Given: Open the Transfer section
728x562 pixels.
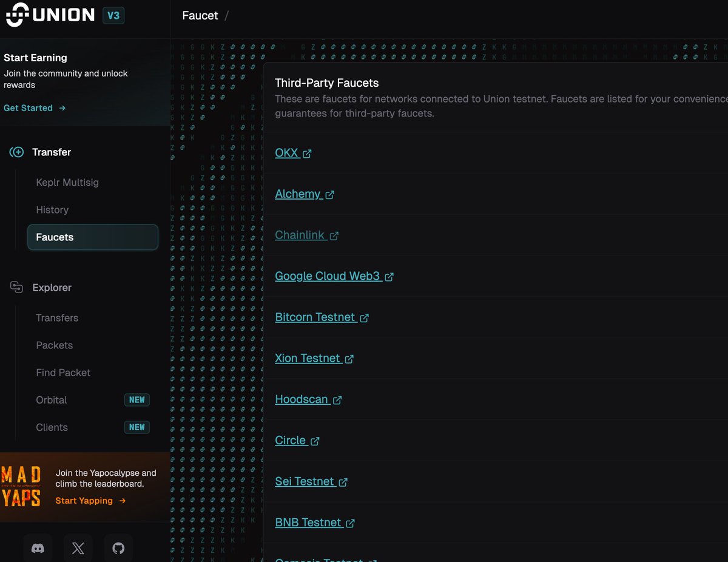Looking at the screenshot, I should point(52,152).
